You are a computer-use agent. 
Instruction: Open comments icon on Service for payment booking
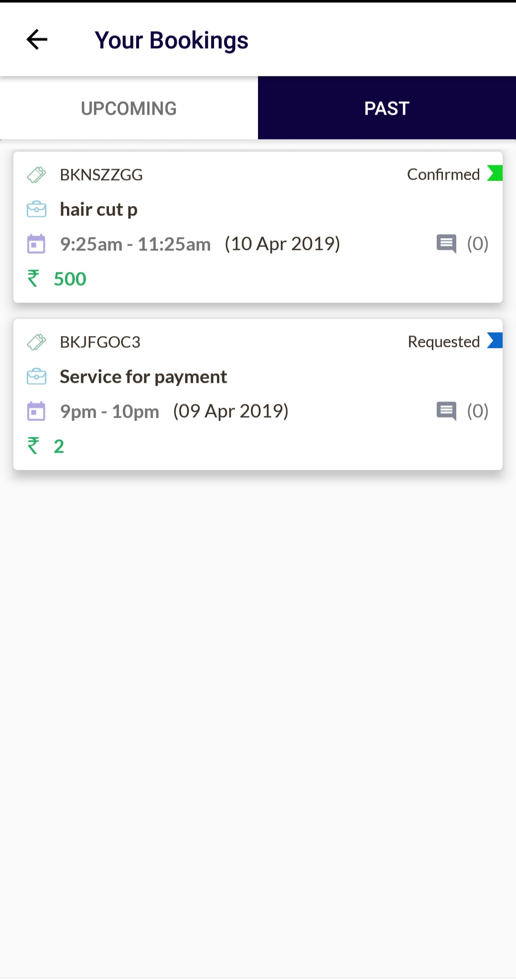point(447,411)
